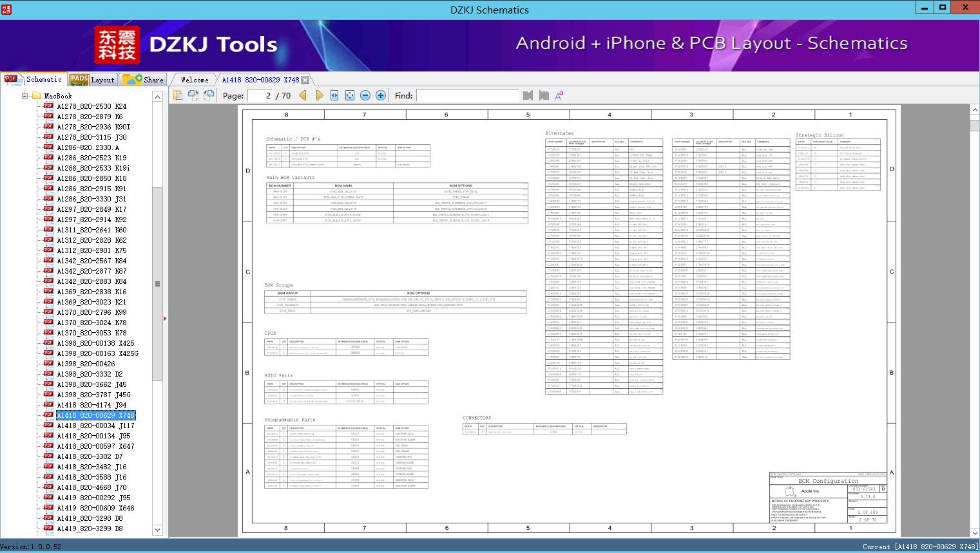980x553 pixels.
Task: Open A1297_820-2849 K17 schematic
Action: [91, 209]
